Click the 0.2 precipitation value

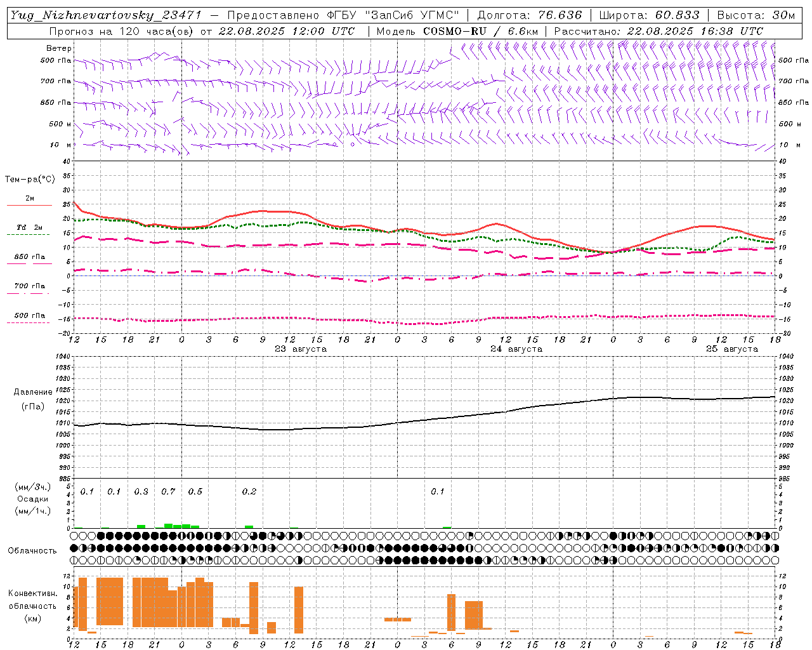pos(249,492)
